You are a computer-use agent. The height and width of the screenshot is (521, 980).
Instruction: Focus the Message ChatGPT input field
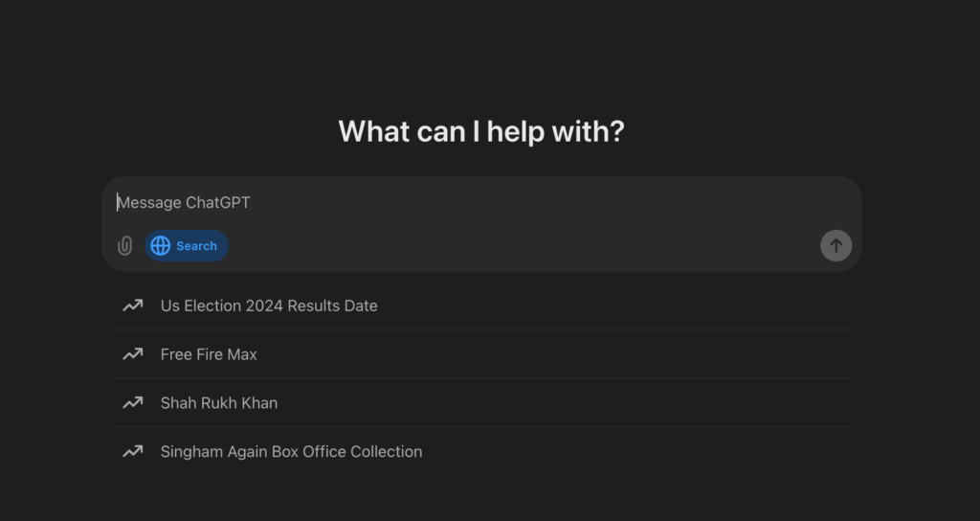click(479, 203)
